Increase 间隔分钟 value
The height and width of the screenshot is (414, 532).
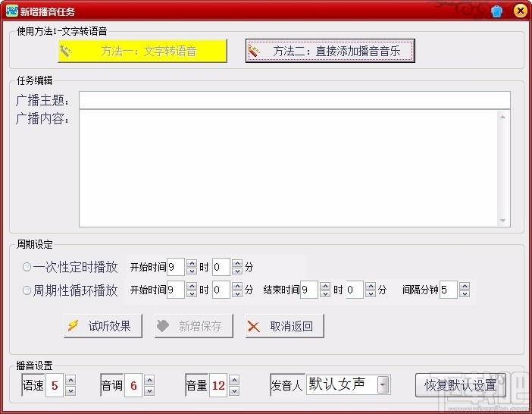tap(465, 286)
